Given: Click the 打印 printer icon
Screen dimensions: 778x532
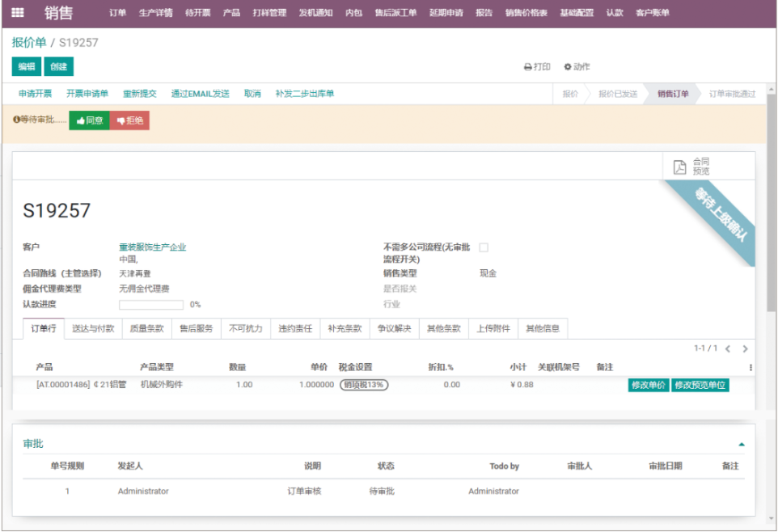Looking at the screenshot, I should (x=528, y=67).
